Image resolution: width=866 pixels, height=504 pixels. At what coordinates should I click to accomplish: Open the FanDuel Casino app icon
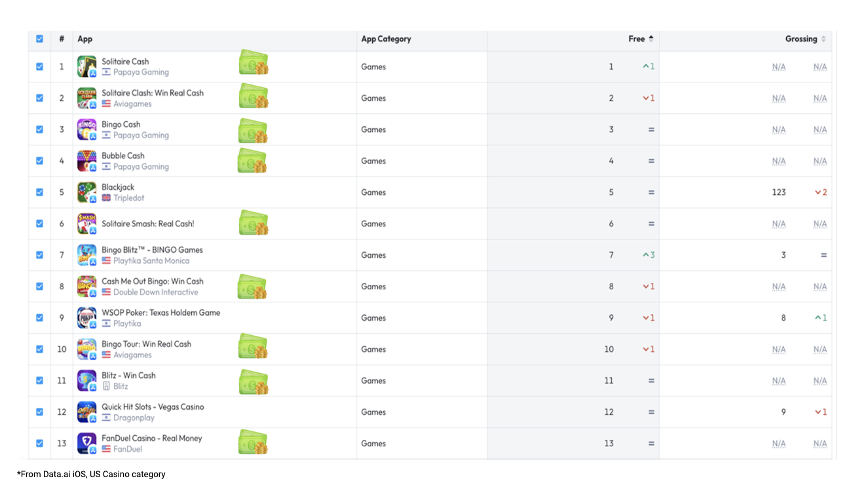87,444
